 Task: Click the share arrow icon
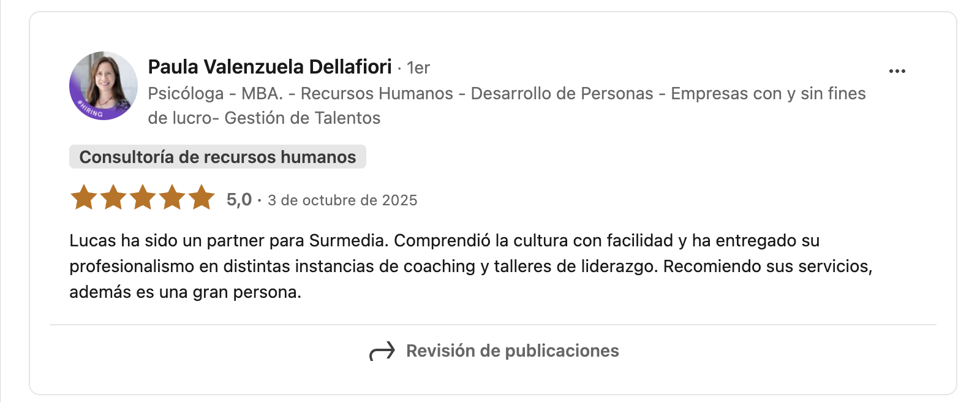click(382, 351)
